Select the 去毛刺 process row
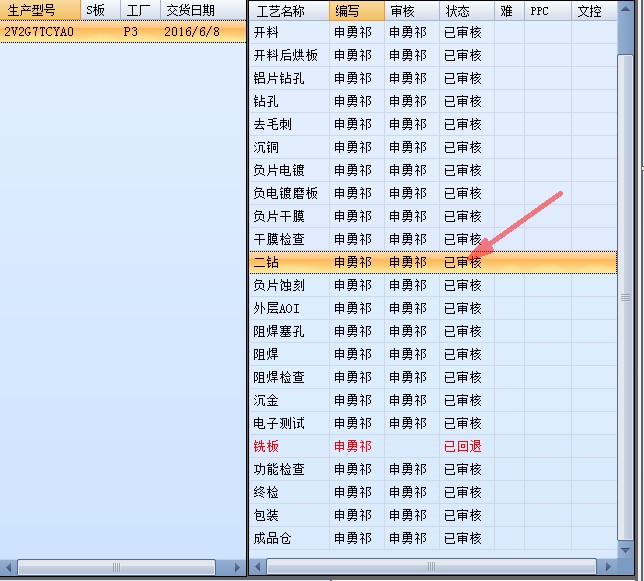644x581 pixels. pyautogui.click(x=433, y=124)
